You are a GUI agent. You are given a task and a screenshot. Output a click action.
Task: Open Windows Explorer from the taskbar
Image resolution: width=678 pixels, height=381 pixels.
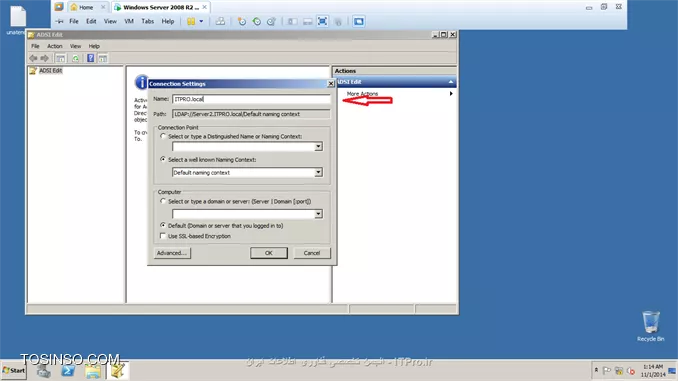pos(93,371)
